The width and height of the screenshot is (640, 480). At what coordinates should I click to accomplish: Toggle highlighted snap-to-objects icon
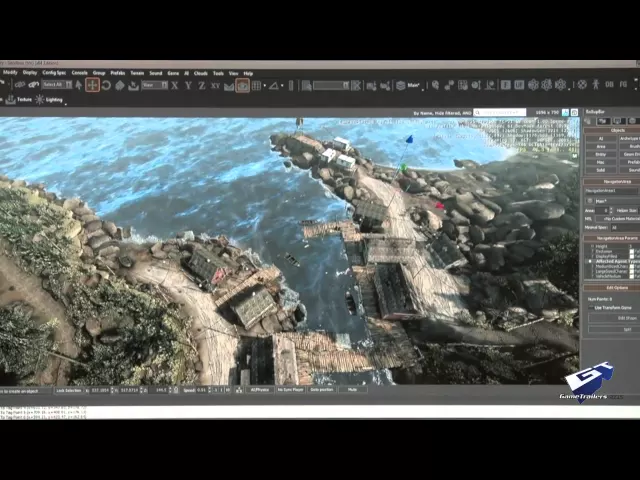click(242, 85)
